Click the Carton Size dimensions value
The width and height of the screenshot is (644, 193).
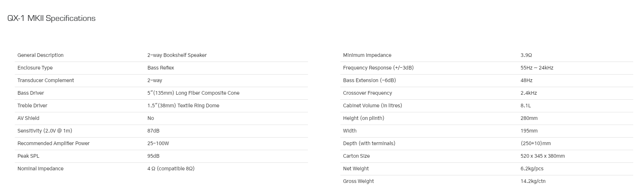(542, 156)
